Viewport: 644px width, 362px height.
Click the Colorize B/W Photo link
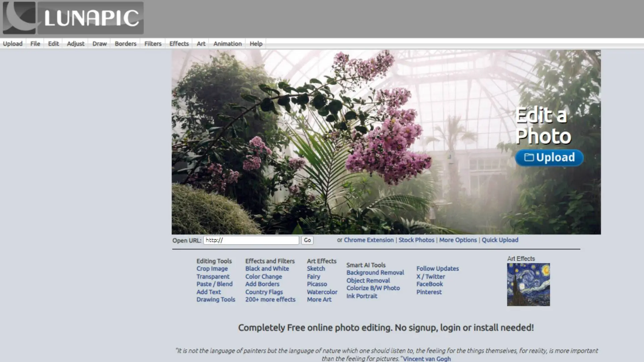373,288
